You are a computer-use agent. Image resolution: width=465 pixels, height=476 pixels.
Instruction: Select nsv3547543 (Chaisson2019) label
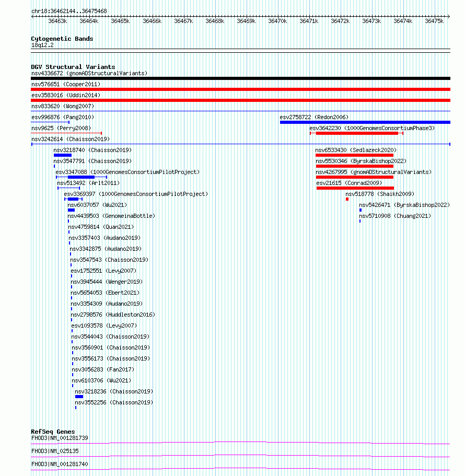click(109, 260)
